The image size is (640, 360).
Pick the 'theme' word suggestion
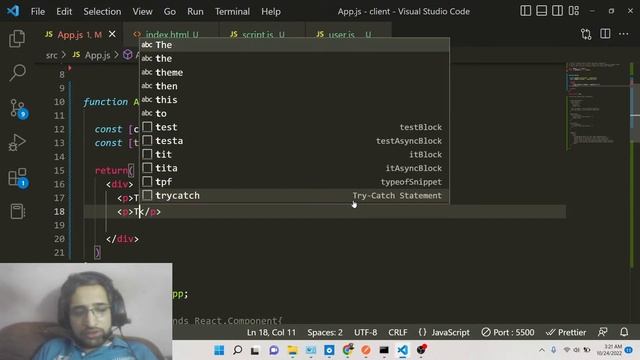294,72
